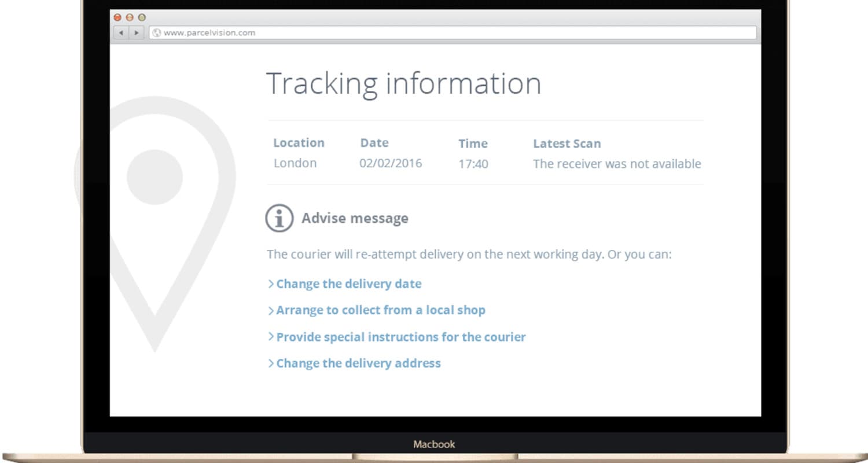Click the chevron before Provide special instructions
This screenshot has width=868, height=463.
pos(270,337)
